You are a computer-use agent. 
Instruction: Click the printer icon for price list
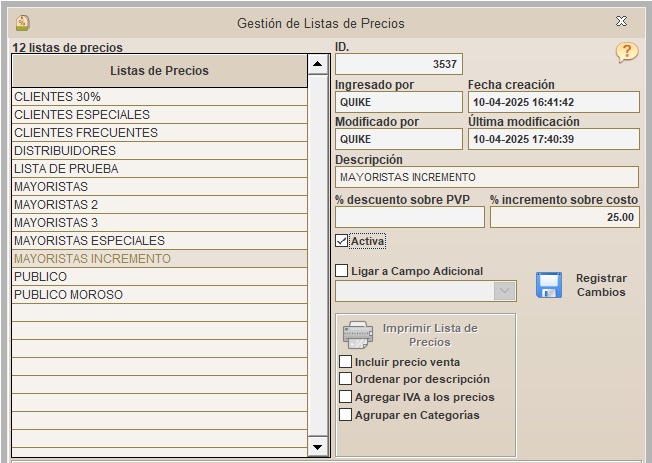tap(358, 335)
